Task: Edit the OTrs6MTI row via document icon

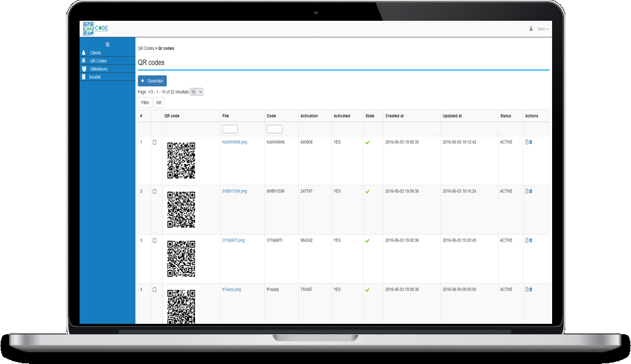Action: pos(527,240)
